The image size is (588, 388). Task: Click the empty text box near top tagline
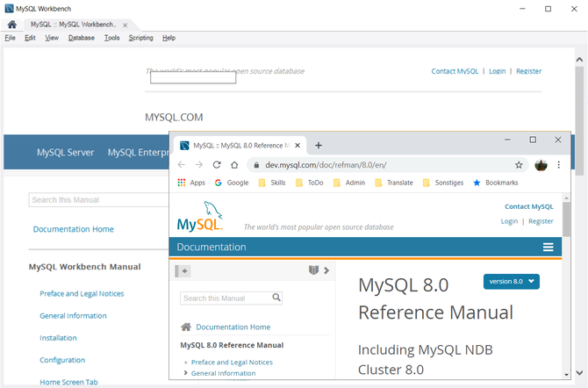[193, 77]
